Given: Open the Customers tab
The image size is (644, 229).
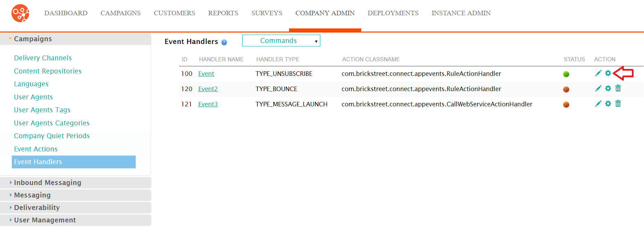Looking at the screenshot, I should point(175,13).
